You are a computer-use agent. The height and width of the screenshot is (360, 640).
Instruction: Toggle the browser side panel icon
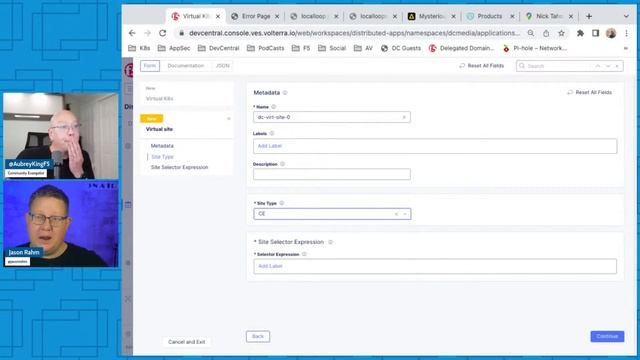click(596, 33)
